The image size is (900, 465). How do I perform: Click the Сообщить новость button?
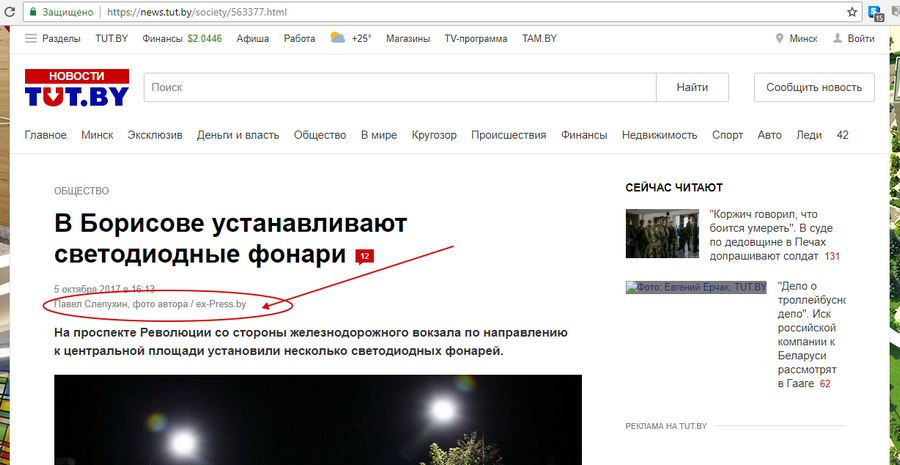[x=813, y=87]
